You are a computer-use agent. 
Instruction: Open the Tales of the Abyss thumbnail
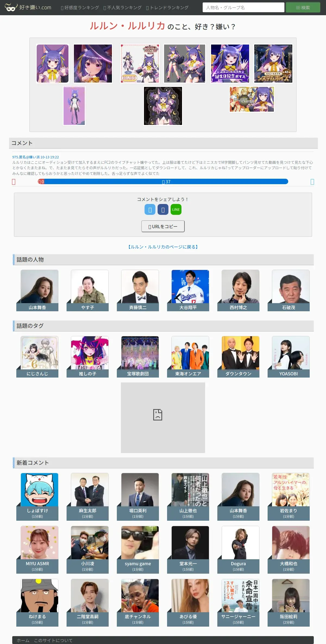[252, 99]
